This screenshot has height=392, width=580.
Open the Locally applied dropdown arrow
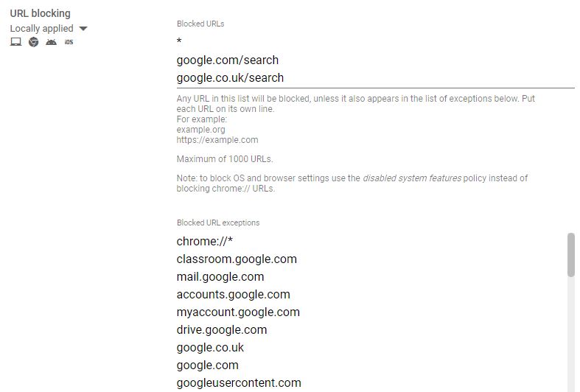(83, 29)
